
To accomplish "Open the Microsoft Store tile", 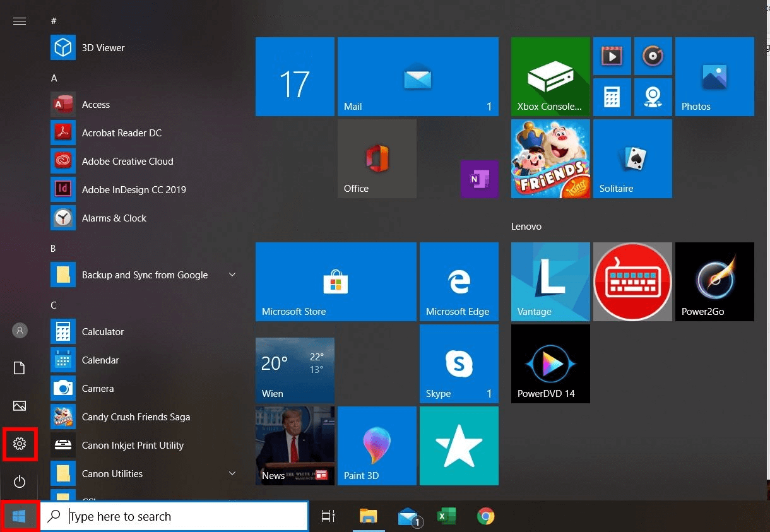I will (x=335, y=281).
